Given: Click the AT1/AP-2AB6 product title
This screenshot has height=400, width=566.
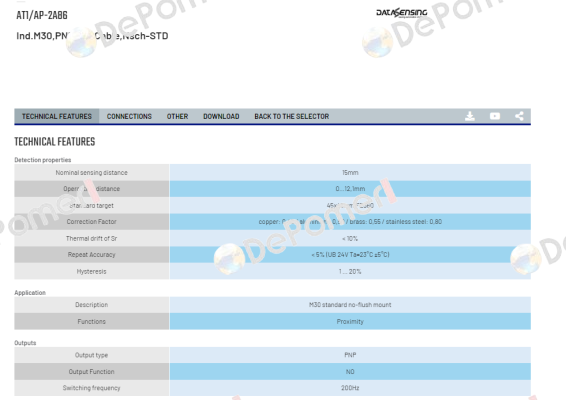Looking at the screenshot, I should click(42, 15).
